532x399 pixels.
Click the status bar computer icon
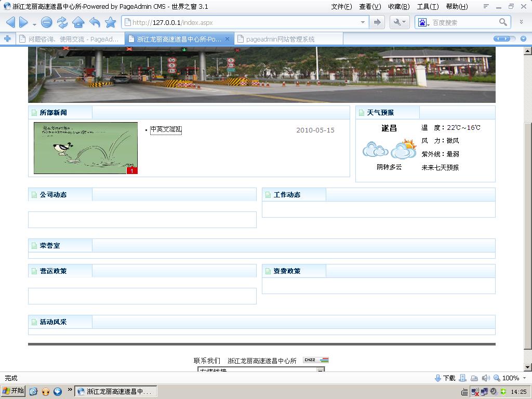463,378
